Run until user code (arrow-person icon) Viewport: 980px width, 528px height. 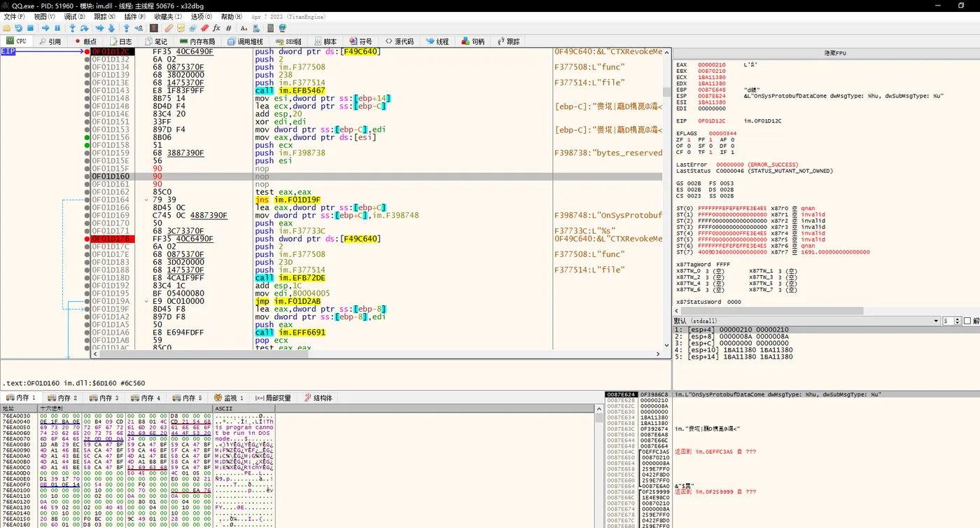click(x=140, y=29)
